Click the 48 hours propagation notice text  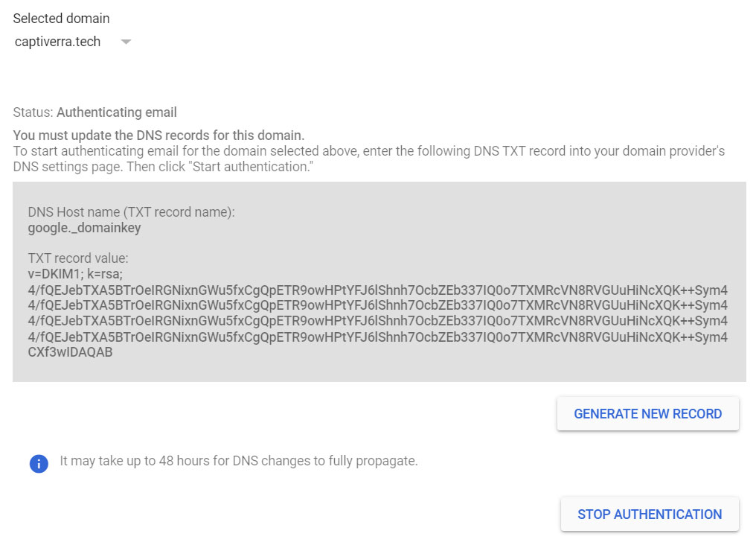point(239,461)
